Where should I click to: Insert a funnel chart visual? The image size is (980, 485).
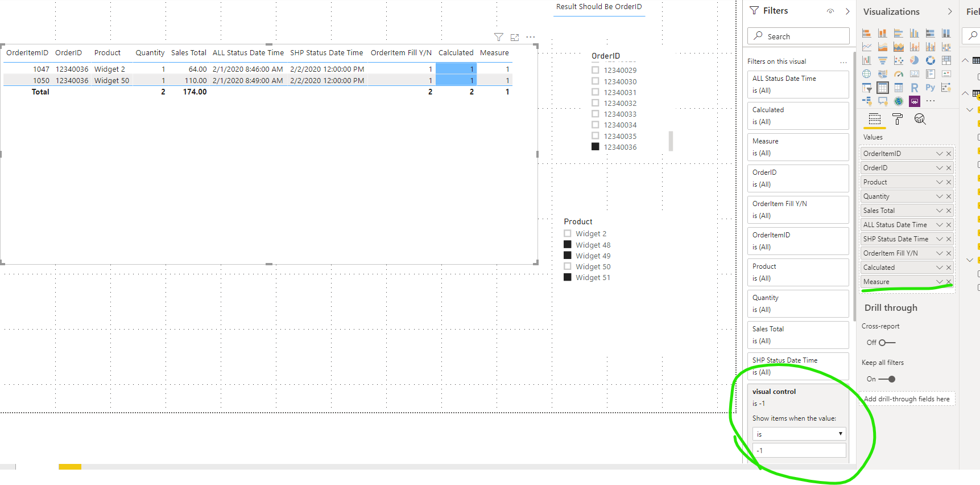883,60
